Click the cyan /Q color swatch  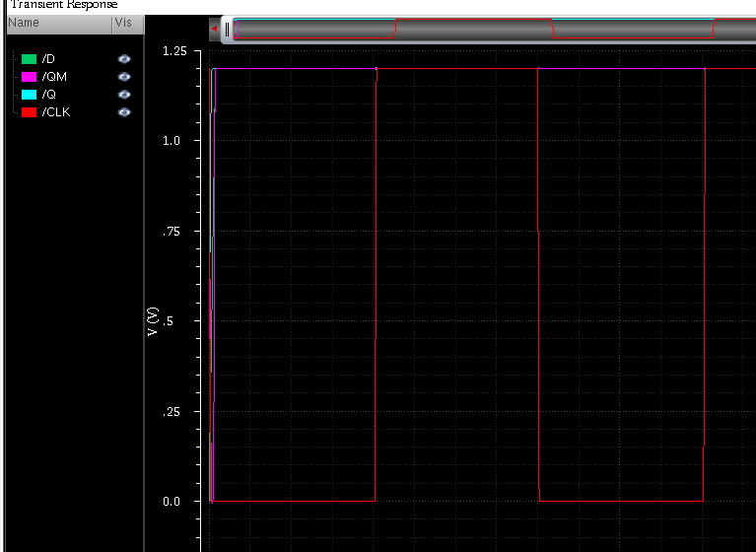point(29,95)
